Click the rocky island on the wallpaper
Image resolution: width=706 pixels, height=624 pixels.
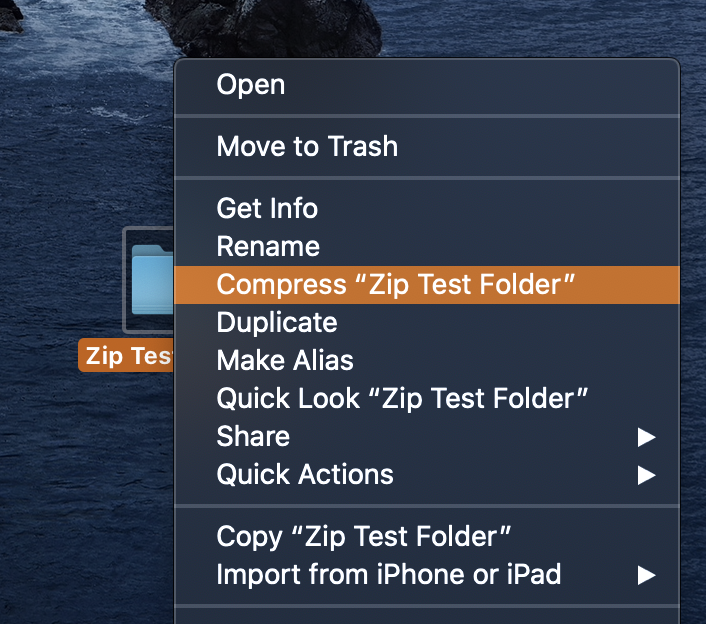point(270,25)
